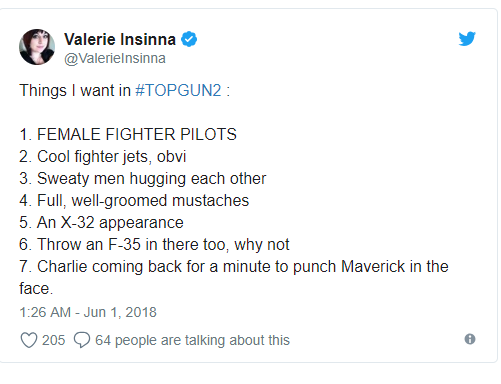The width and height of the screenshot is (501, 384).
Task: Click the 205 likes count
Action: click(53, 340)
